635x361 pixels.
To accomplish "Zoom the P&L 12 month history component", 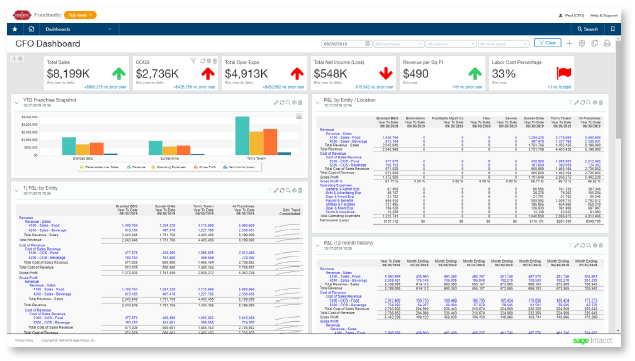I will pyautogui.click(x=589, y=246).
